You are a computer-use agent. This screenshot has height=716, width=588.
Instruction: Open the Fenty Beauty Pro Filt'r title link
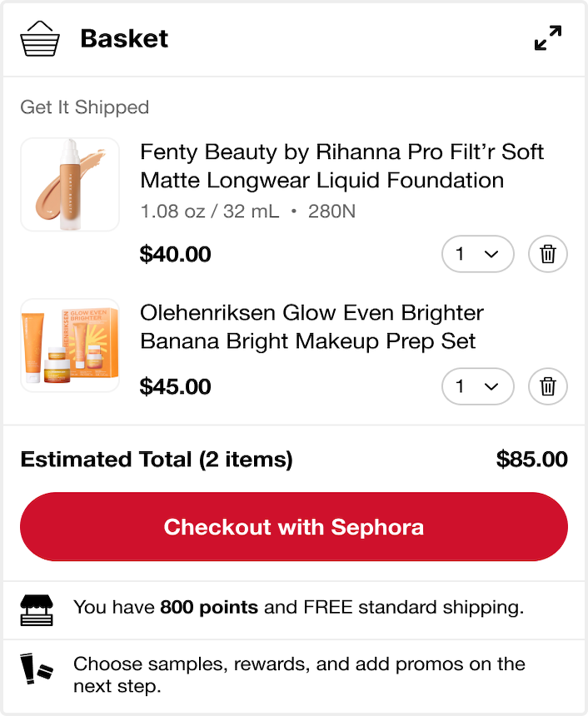point(341,166)
